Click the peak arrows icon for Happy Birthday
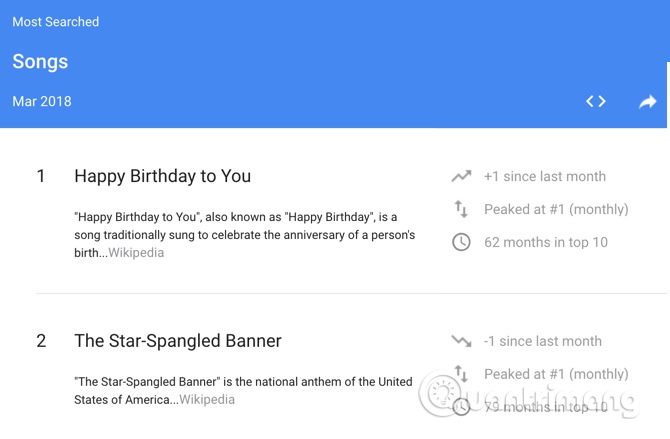The height and width of the screenshot is (439, 670). pyautogui.click(x=461, y=209)
